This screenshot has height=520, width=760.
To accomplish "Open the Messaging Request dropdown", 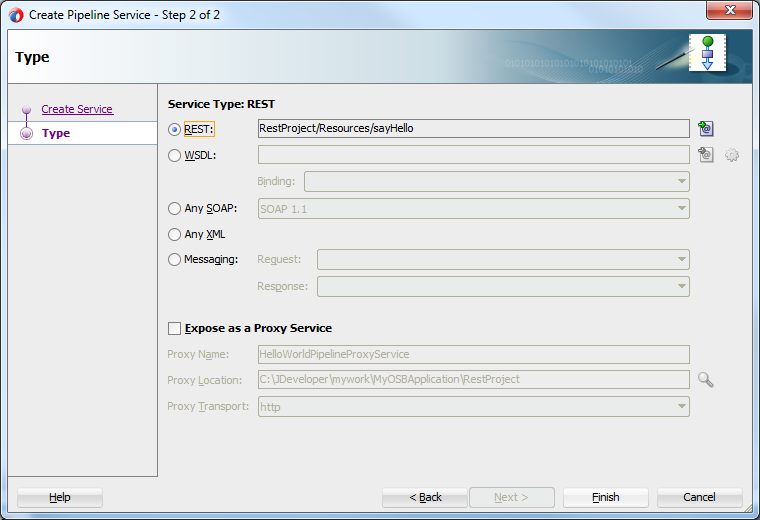I will tap(503, 259).
